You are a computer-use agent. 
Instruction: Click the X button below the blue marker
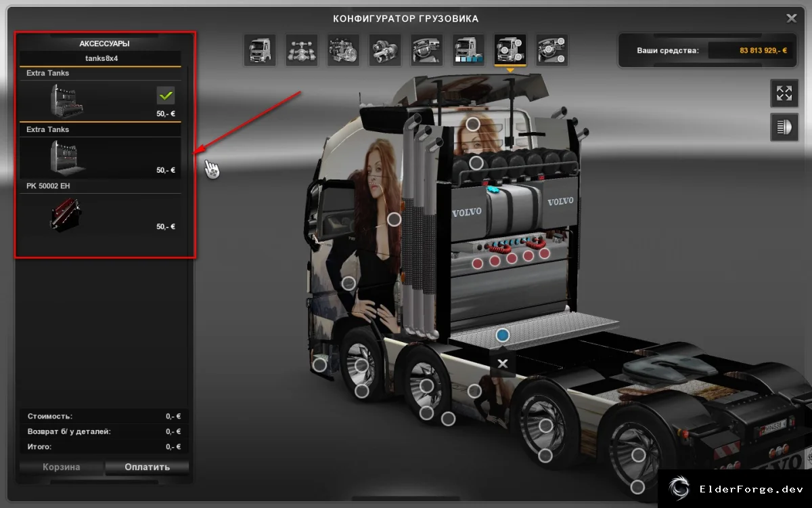pyautogui.click(x=502, y=364)
